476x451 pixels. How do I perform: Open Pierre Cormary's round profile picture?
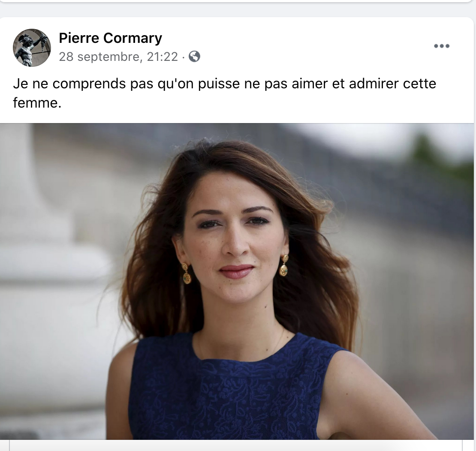[32, 48]
